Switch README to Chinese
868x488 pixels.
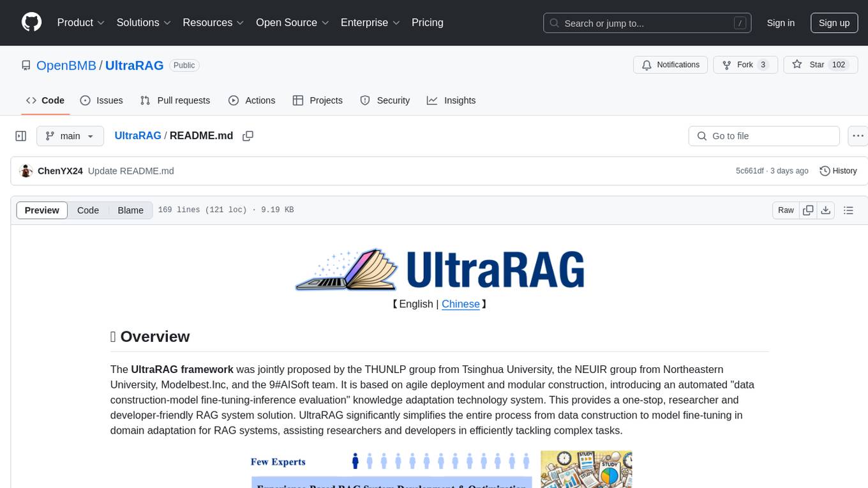461,304
